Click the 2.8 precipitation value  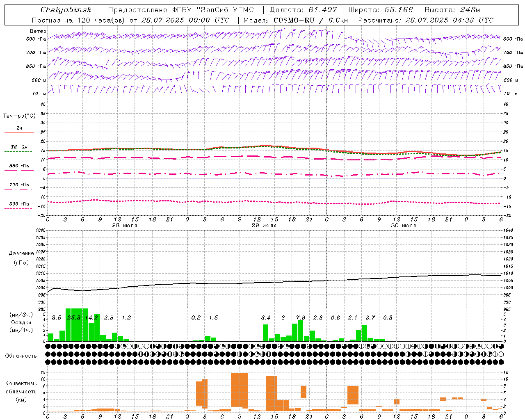point(109,318)
